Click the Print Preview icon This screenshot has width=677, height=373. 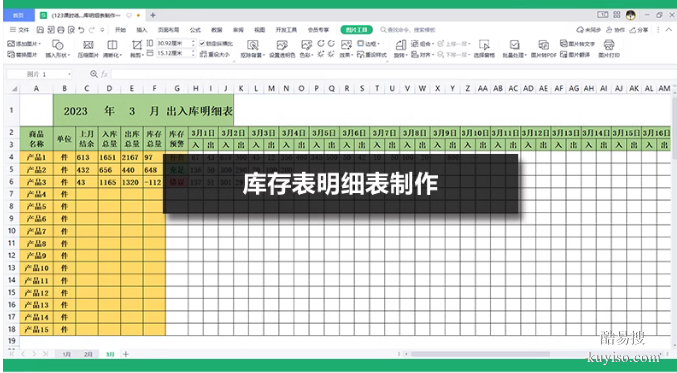point(71,30)
